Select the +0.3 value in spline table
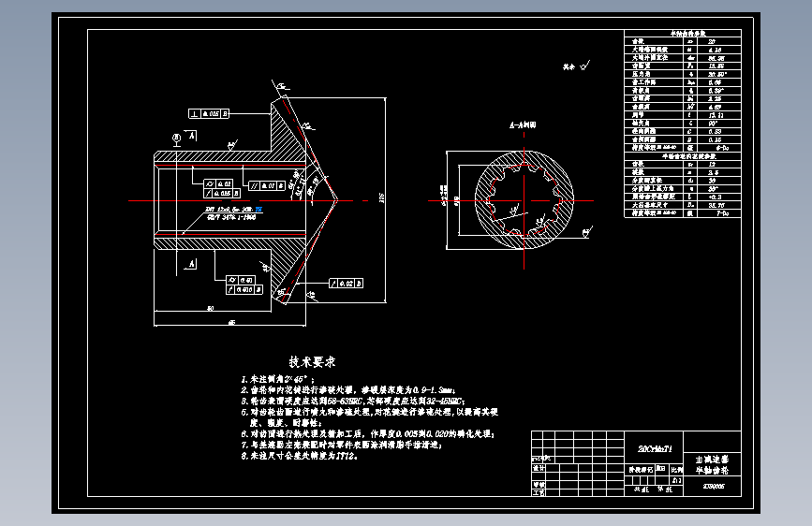 (x=716, y=197)
